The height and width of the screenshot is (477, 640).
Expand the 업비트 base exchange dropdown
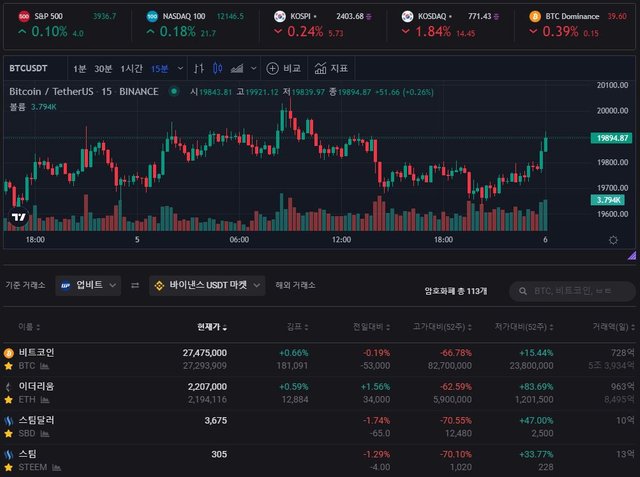click(88, 285)
